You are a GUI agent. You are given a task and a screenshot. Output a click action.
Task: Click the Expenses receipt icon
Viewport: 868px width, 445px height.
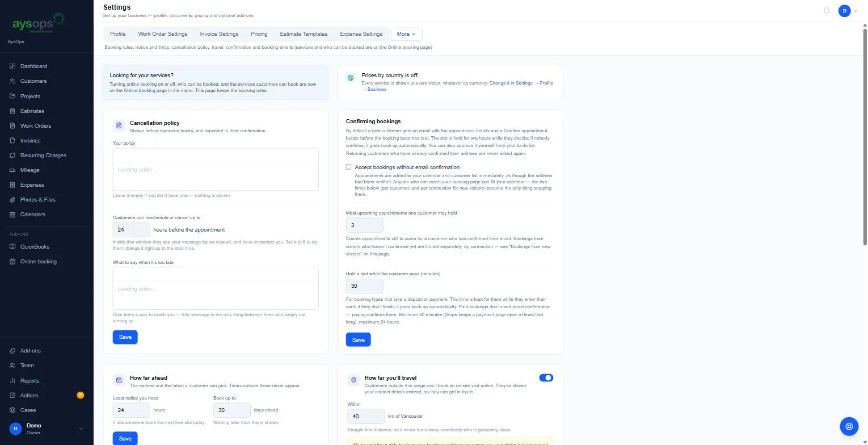click(12, 184)
